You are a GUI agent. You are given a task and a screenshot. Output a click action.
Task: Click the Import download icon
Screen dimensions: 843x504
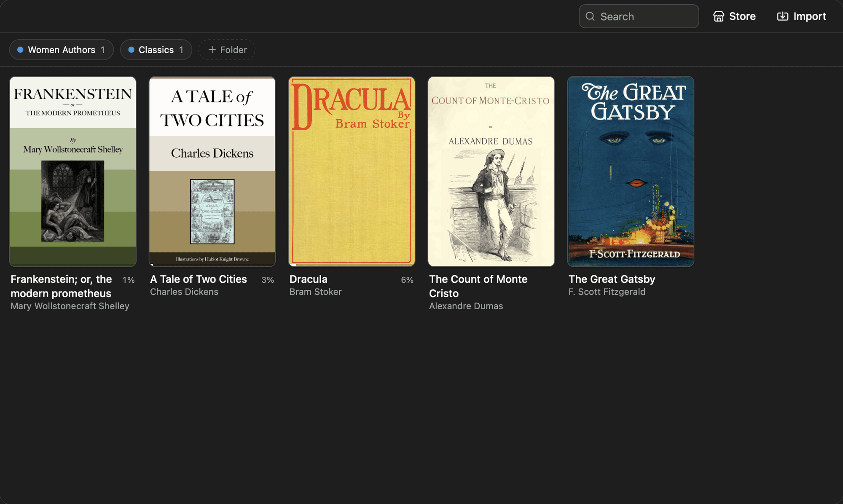pos(783,16)
